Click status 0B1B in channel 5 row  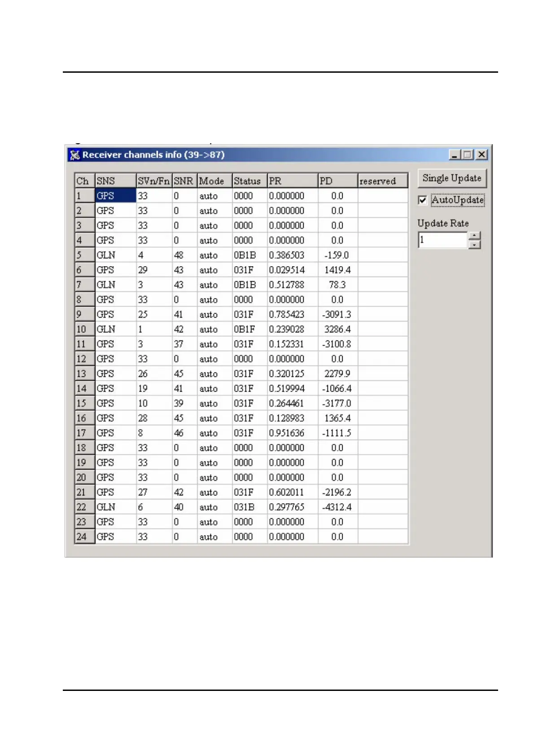click(x=249, y=255)
